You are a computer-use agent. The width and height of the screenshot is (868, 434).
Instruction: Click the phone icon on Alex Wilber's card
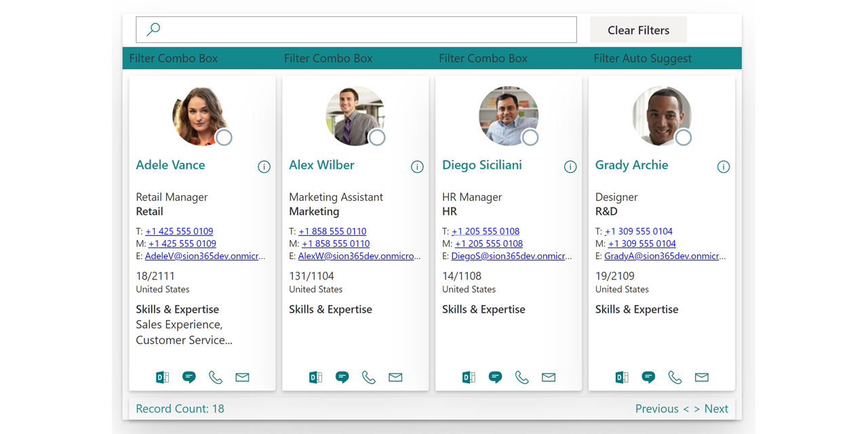point(369,378)
